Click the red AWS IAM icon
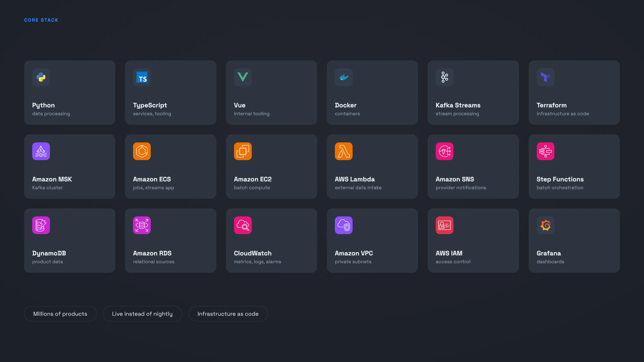 [445, 225]
